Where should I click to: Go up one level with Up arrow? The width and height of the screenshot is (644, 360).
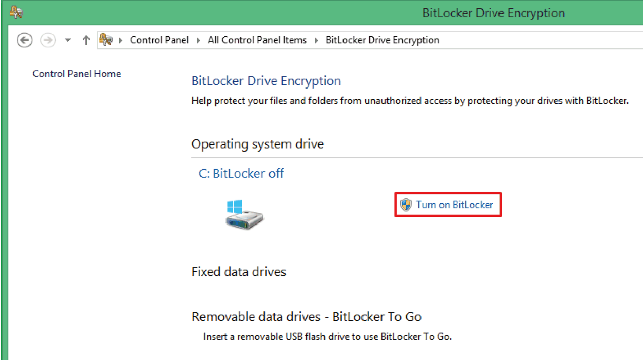(86, 40)
